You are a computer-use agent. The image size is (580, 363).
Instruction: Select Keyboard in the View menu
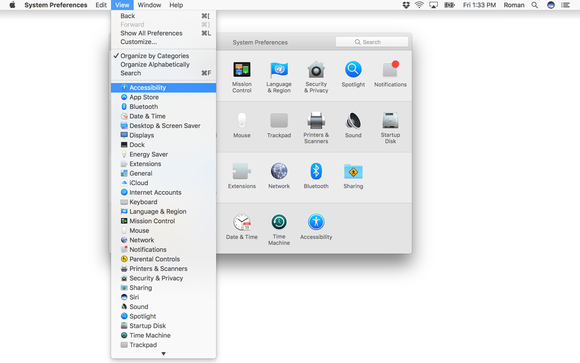click(x=163, y=202)
